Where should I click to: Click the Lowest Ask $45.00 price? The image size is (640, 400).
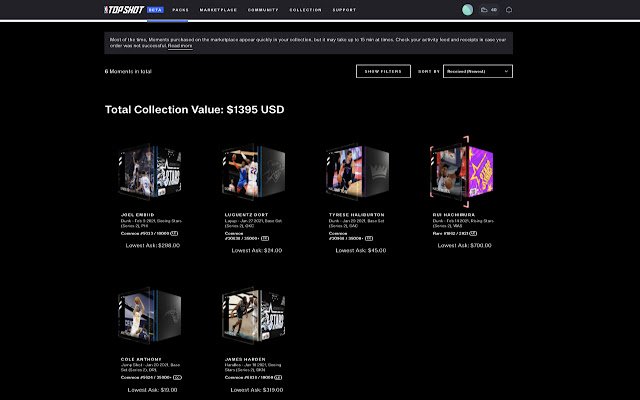pos(361,250)
